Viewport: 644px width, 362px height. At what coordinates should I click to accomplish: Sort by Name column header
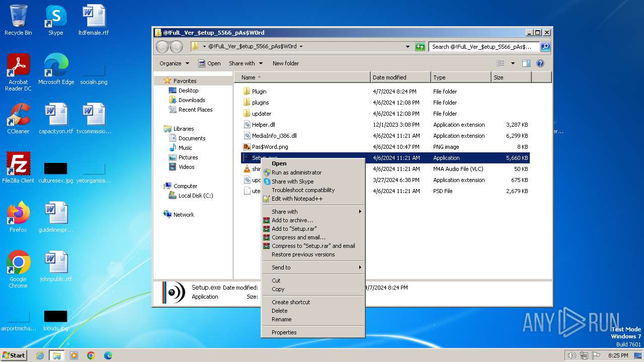pos(302,77)
